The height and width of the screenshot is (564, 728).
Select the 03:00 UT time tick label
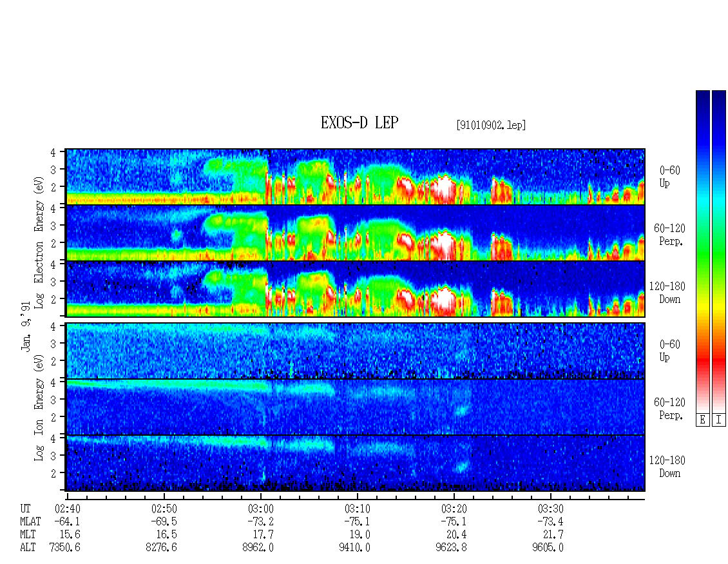click(x=261, y=509)
